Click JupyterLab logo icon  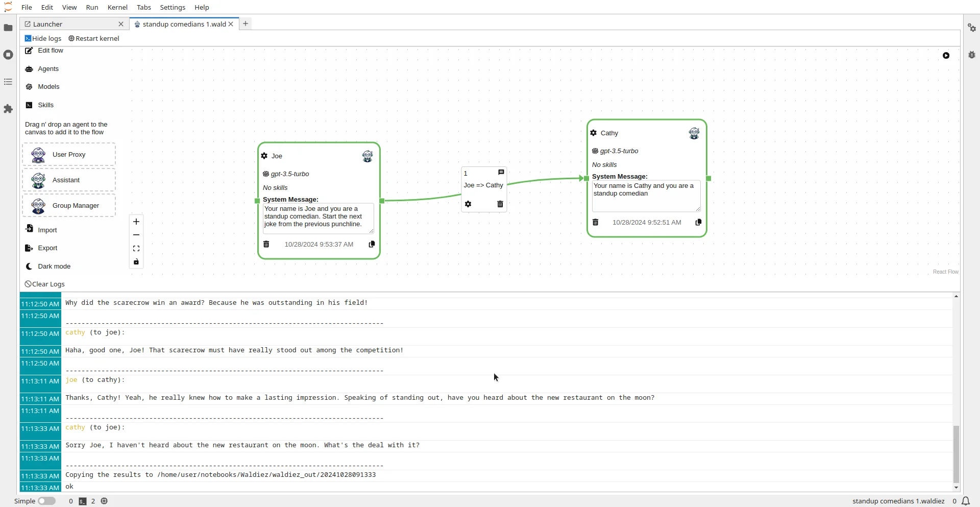(x=8, y=7)
